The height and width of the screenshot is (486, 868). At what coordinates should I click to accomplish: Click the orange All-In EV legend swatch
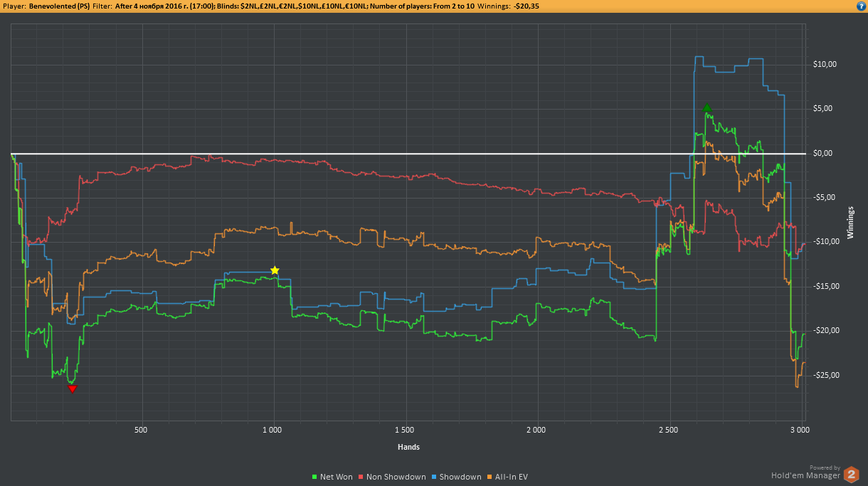point(491,477)
